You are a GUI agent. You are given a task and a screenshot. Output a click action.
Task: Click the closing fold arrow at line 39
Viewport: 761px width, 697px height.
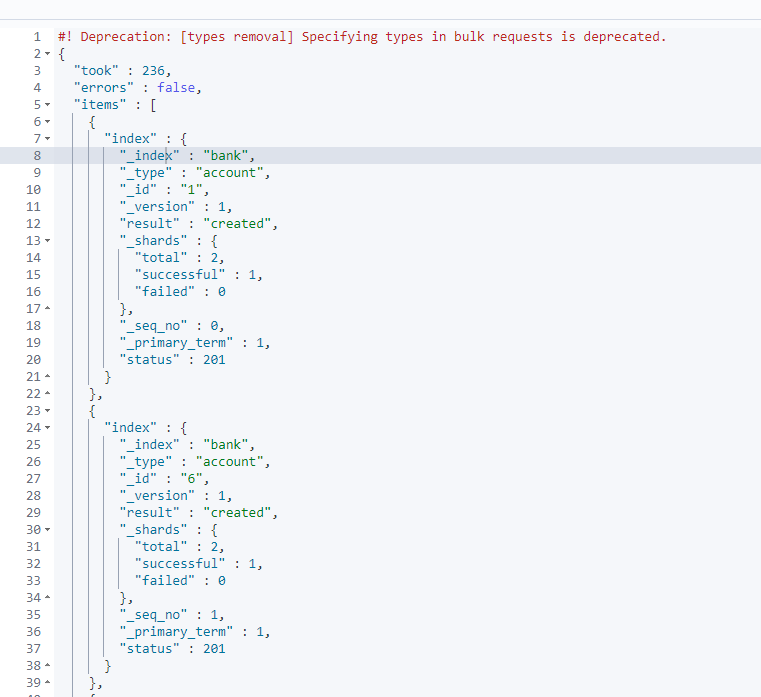coord(48,682)
